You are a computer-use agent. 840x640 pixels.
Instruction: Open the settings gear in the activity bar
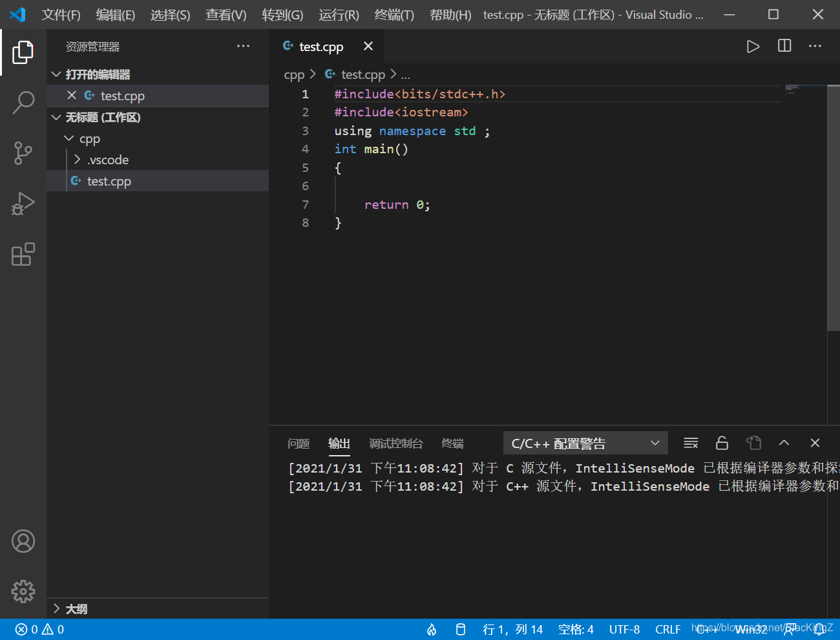click(23, 591)
